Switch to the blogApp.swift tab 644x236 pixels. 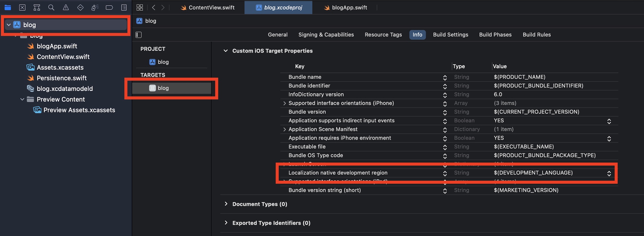[345, 8]
